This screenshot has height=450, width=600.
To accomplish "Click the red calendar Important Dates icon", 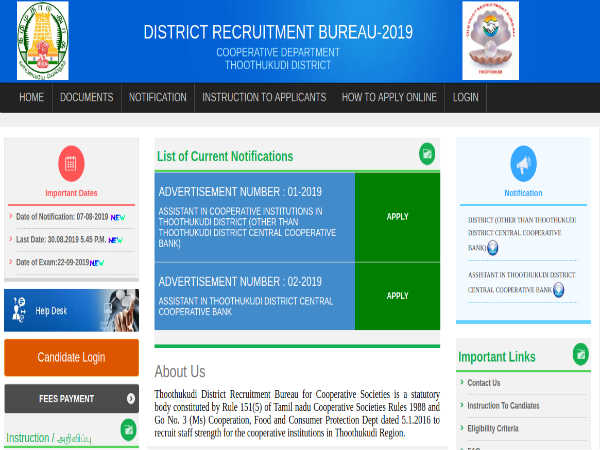I will point(71,162).
